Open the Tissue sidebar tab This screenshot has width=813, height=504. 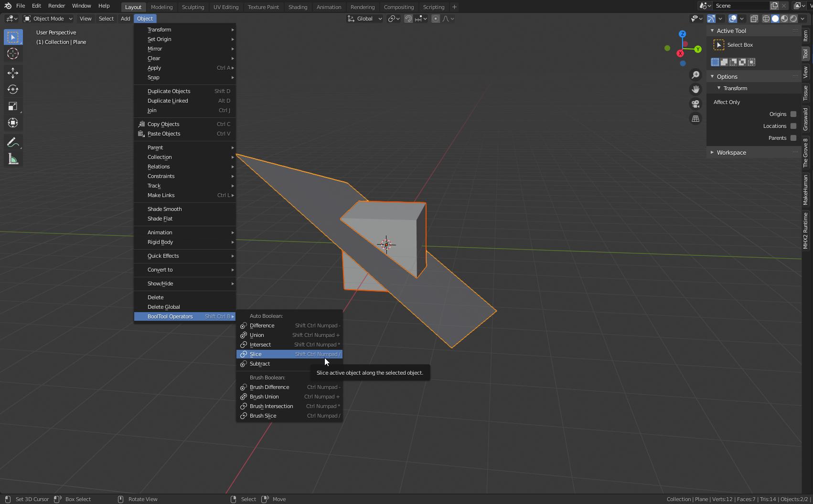tap(806, 93)
